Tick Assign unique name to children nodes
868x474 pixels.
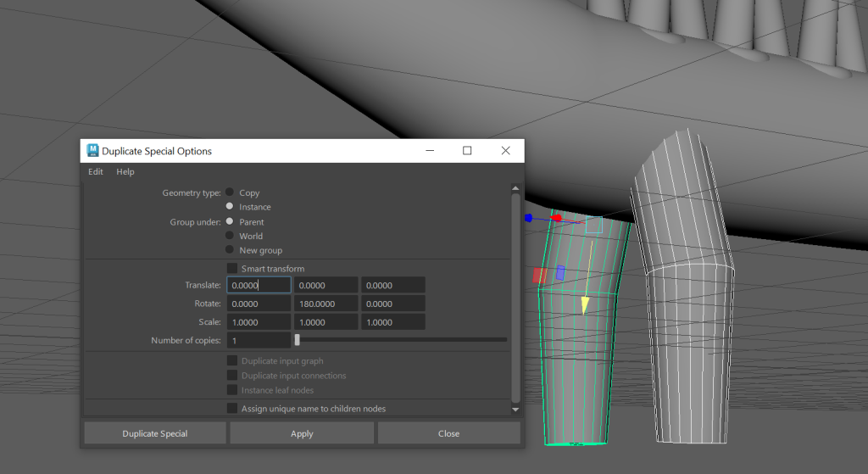(232, 409)
